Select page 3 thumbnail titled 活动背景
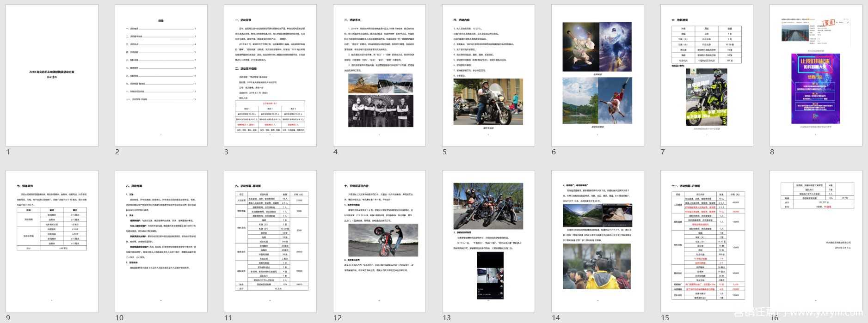Screen dimensions: 868x323 (x=270, y=76)
